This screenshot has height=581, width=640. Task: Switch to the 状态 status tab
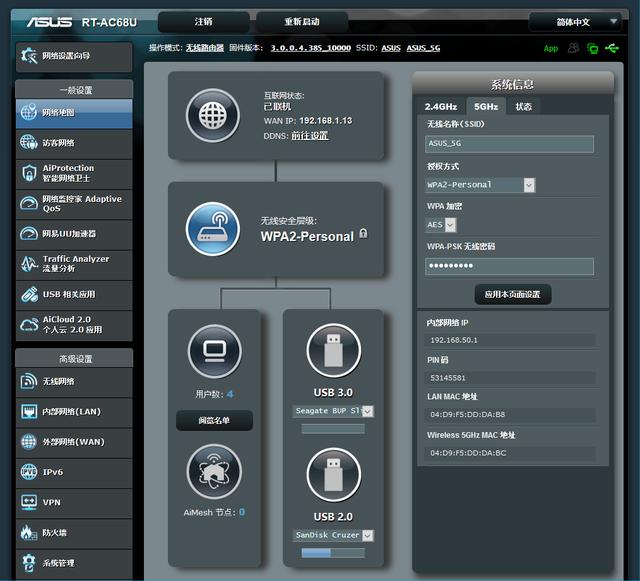coord(523,107)
